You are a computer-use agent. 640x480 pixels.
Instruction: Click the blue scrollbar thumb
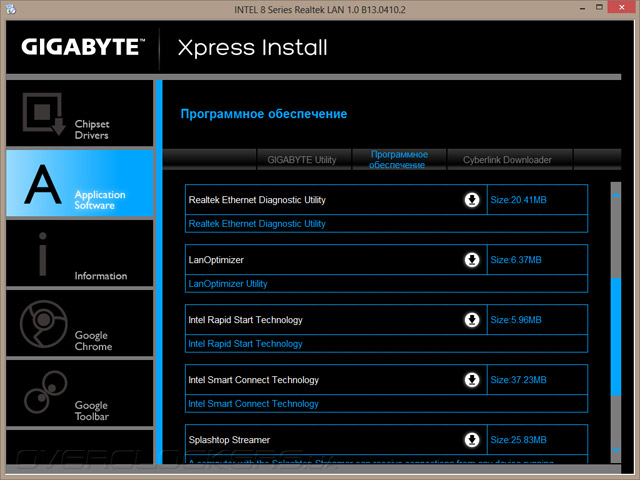[616, 337]
